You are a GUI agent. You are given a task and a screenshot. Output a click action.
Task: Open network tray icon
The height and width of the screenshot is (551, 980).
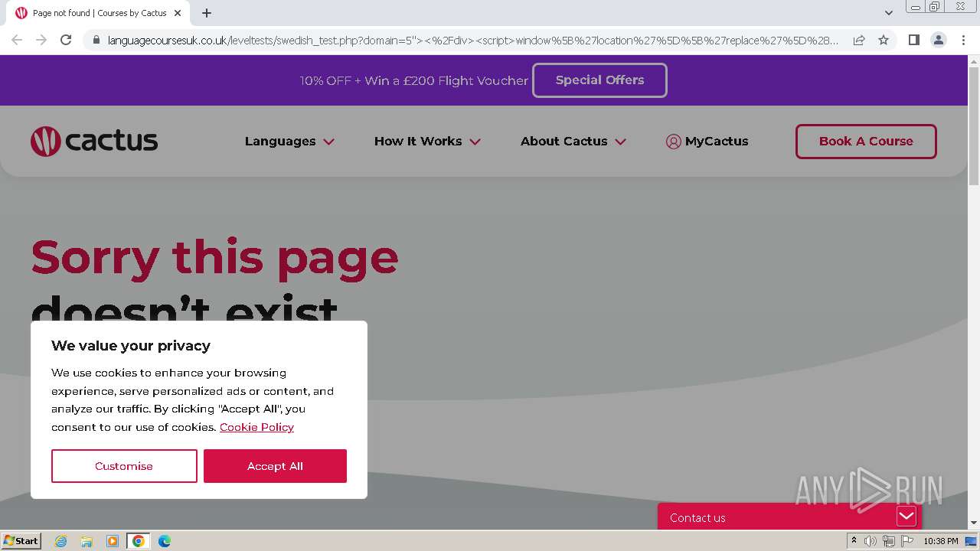click(x=888, y=541)
